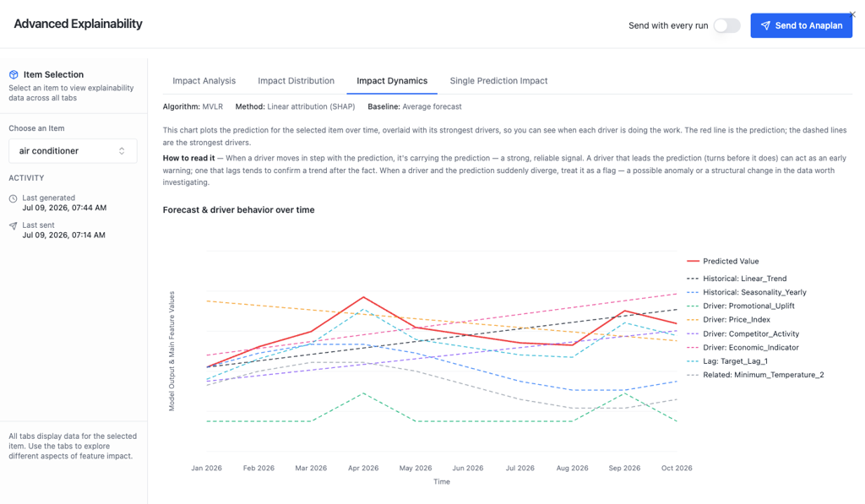
Task: Click the Advanced Explainability title
Action: (x=78, y=24)
